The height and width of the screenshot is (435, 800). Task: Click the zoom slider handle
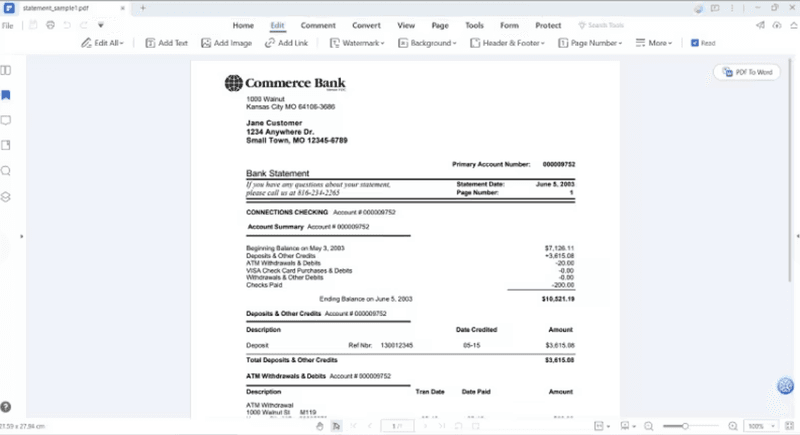[685, 426]
